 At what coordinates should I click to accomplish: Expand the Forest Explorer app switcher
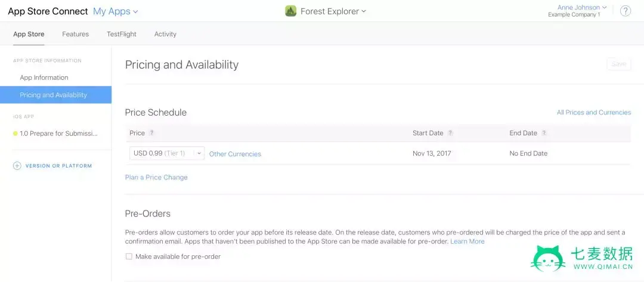pyautogui.click(x=333, y=11)
